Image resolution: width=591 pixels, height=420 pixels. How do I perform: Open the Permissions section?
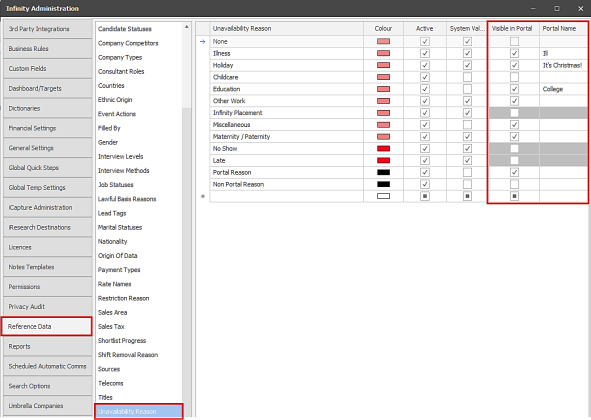tap(47, 287)
